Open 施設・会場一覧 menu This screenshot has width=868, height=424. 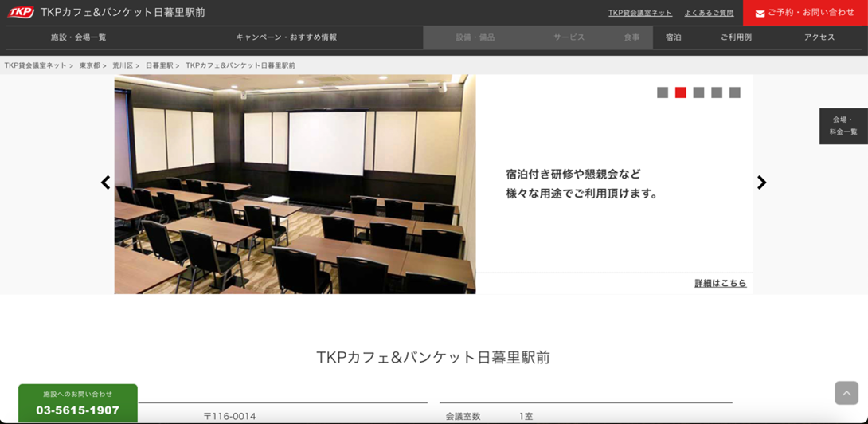click(79, 37)
